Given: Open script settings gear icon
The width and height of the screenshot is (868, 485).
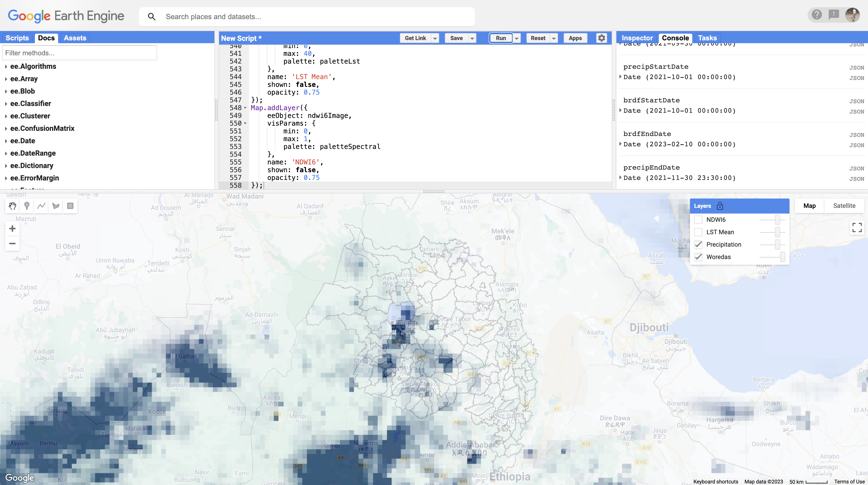Looking at the screenshot, I should pos(601,38).
